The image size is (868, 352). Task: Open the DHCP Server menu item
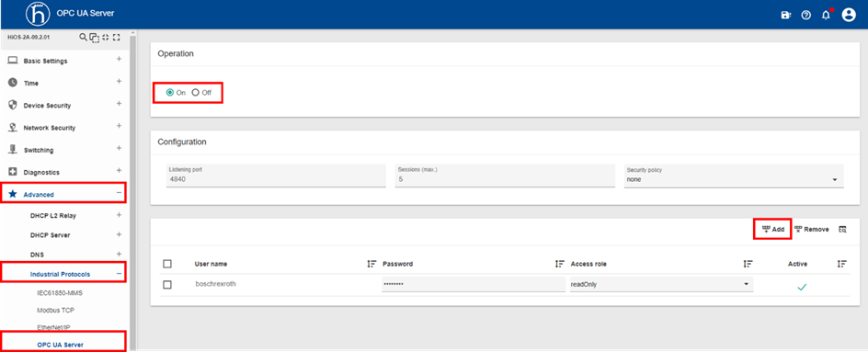coord(50,235)
